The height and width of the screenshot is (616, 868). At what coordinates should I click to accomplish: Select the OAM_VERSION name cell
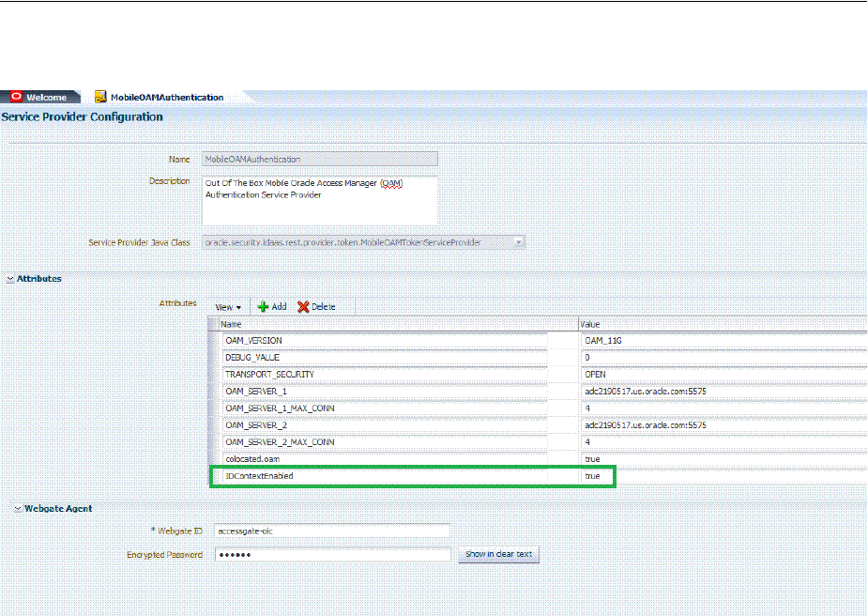(385, 341)
